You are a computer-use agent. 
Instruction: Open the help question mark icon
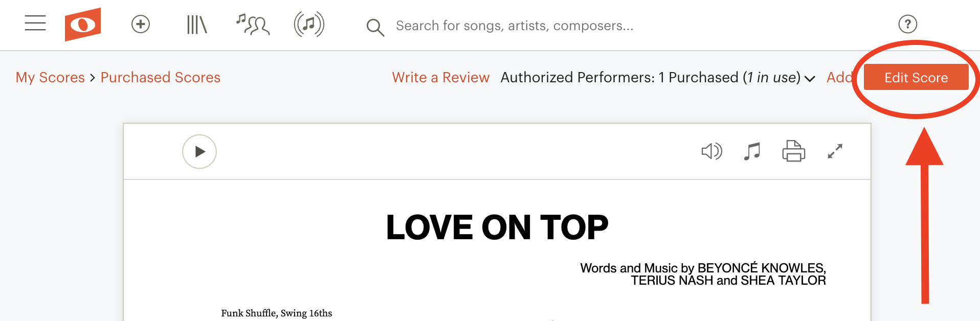click(x=908, y=24)
